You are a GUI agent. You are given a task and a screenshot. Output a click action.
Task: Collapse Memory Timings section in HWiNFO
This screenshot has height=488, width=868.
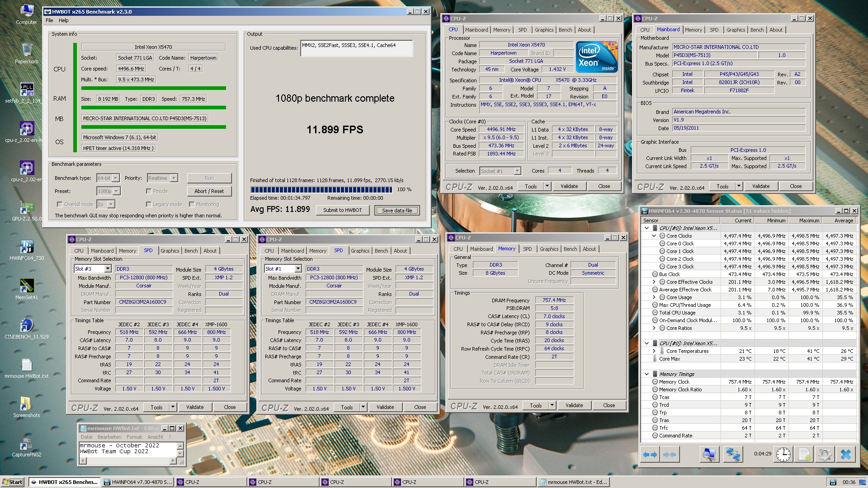tap(647, 374)
